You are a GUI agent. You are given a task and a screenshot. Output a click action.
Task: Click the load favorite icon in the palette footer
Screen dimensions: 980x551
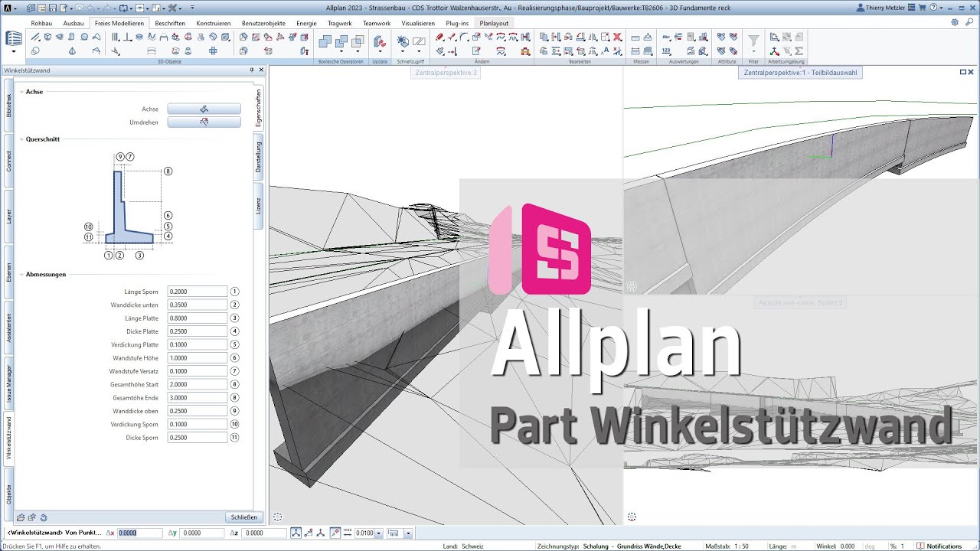tap(21, 517)
